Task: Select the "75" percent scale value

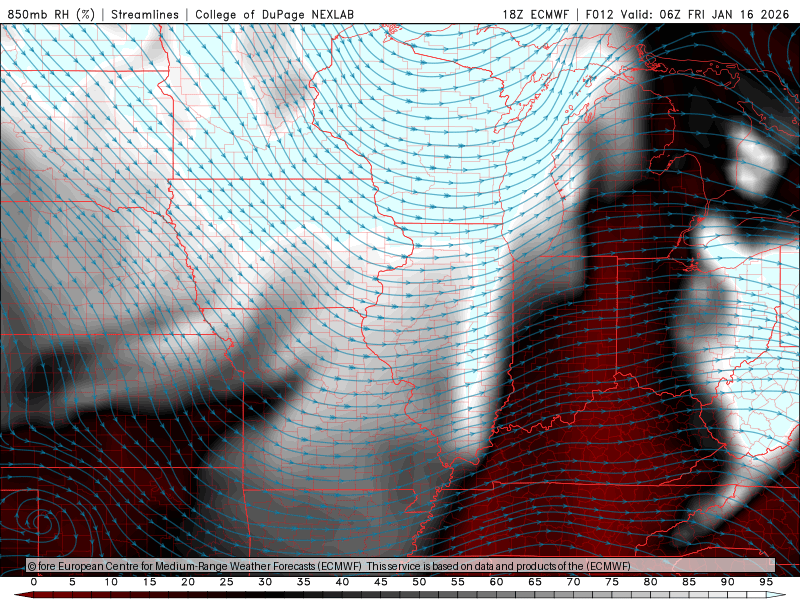Action: click(612, 582)
